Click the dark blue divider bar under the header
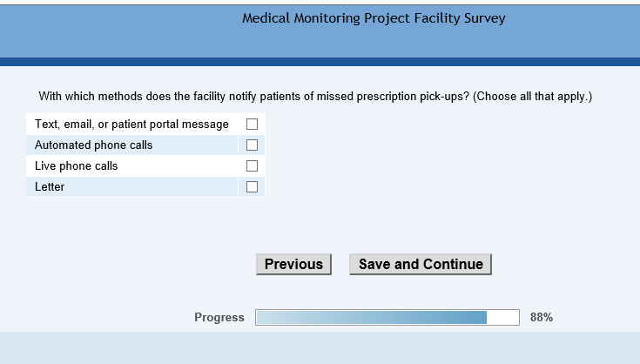The height and width of the screenshot is (364, 640). tap(320, 62)
